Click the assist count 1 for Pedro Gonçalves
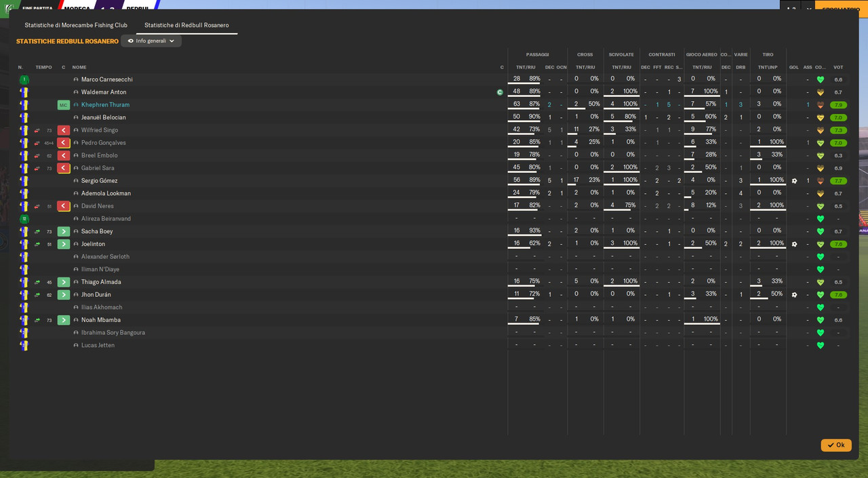Viewport: 868px width, 478px height. coord(808,143)
